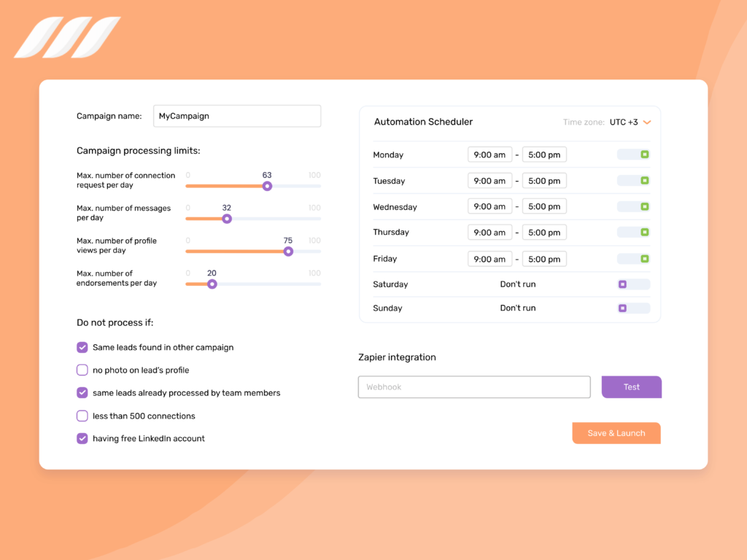Click the Campaign processing limits heading
Screen dimensions: 747x560
(138, 151)
